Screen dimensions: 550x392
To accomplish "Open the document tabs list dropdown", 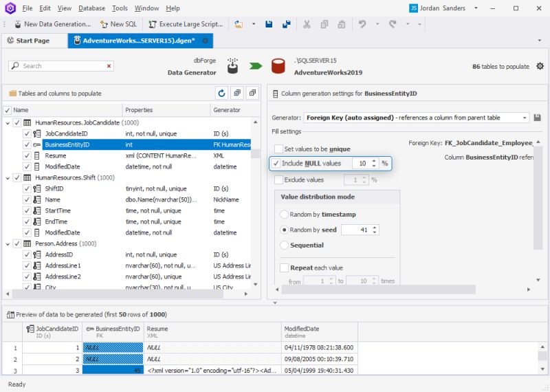I will tap(540, 41).
